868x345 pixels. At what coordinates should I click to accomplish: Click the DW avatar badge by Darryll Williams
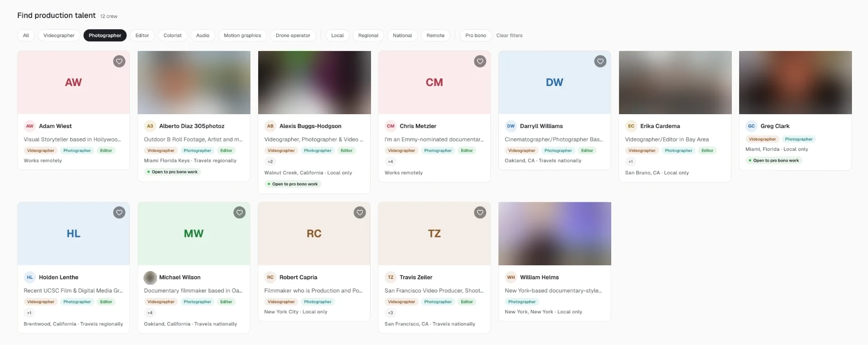(511, 126)
